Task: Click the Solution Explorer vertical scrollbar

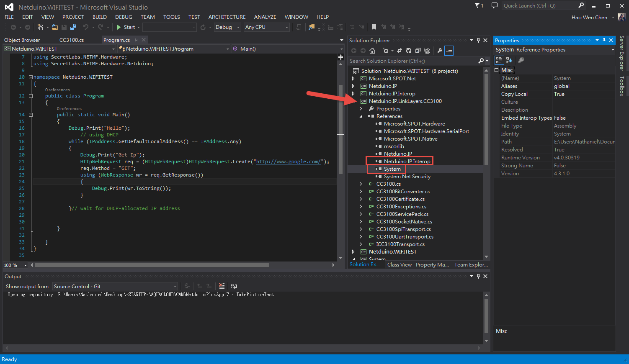Action: click(x=486, y=119)
